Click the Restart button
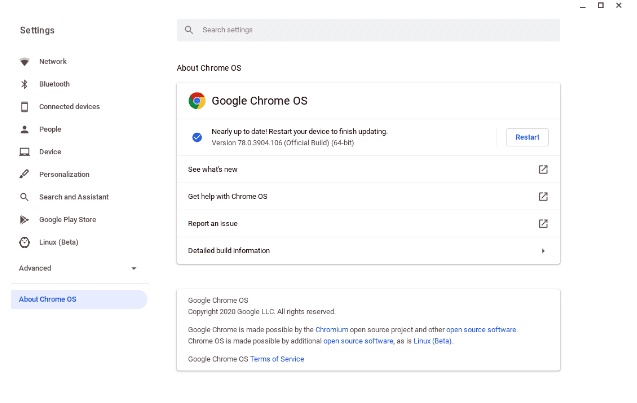Image resolution: width=637 pixels, height=403 pixels. pos(527,137)
